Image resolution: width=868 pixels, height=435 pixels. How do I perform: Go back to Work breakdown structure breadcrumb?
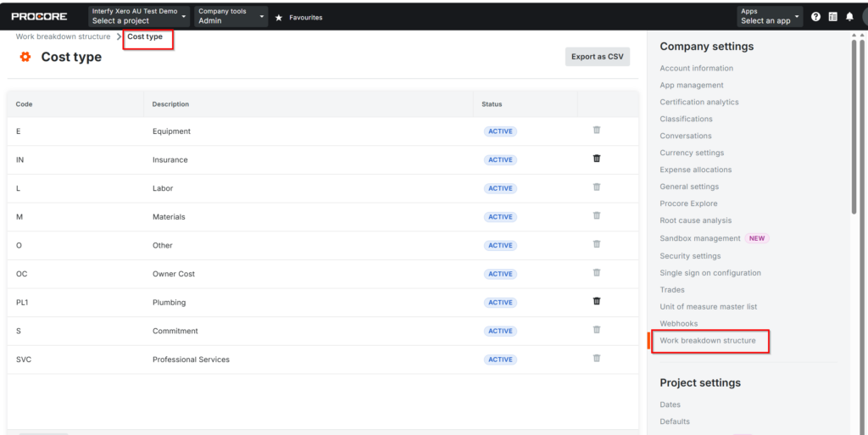click(x=63, y=36)
